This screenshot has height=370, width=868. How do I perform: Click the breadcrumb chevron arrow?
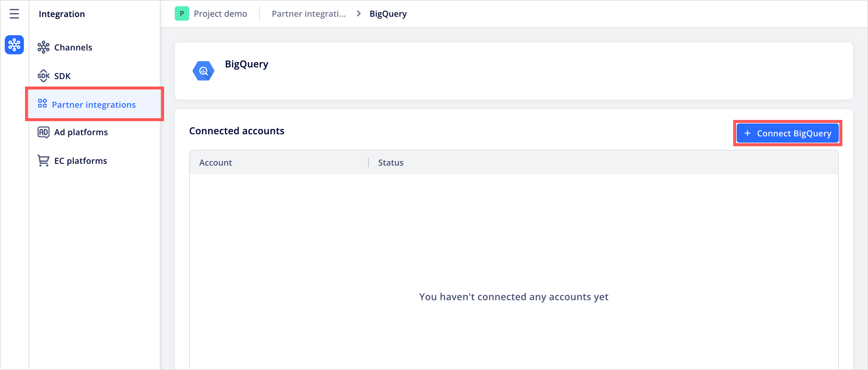pyautogui.click(x=359, y=13)
